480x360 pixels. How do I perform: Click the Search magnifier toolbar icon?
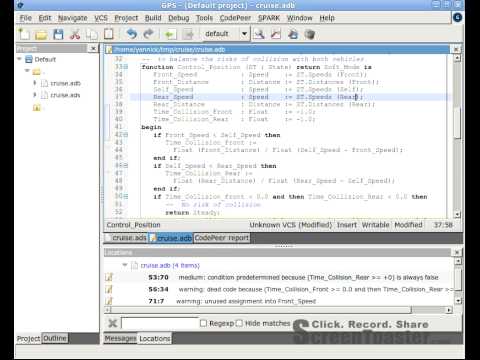pos(259,34)
